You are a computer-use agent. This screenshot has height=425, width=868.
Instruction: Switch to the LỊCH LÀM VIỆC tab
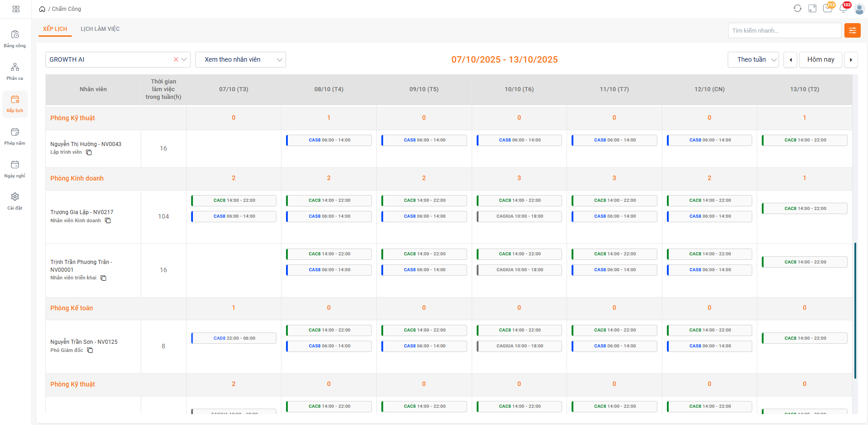click(100, 29)
